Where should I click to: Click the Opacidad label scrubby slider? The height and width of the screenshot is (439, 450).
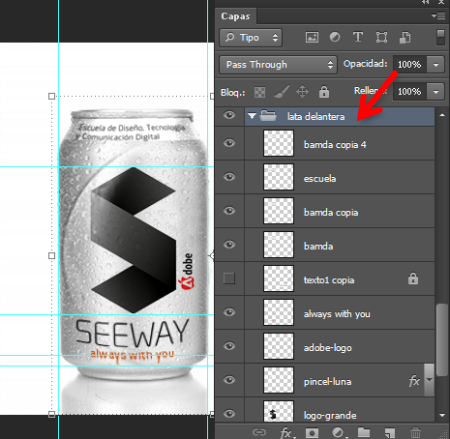point(365,64)
